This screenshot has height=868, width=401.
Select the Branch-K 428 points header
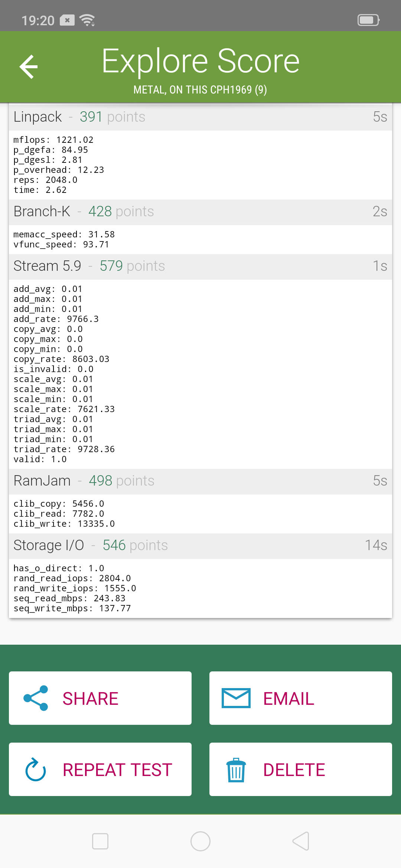200,212
